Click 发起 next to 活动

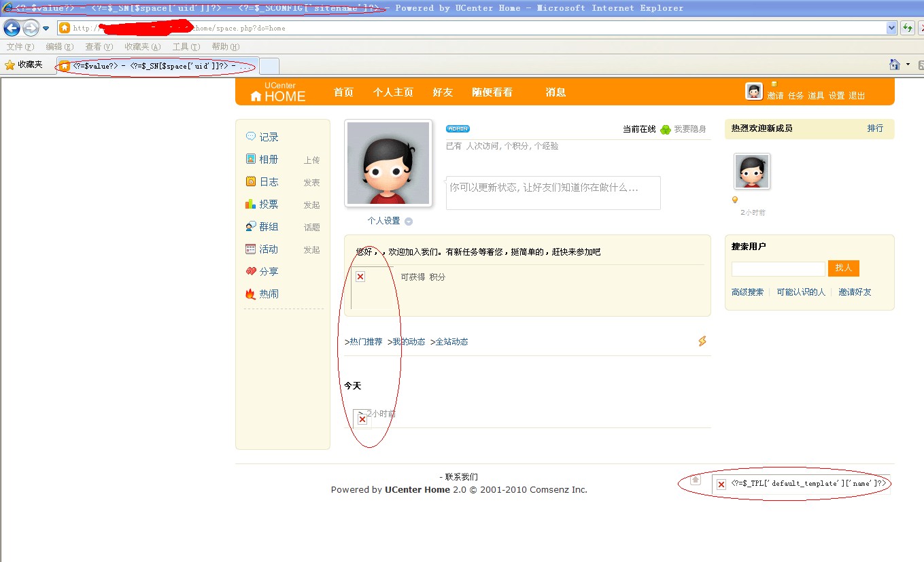311,250
